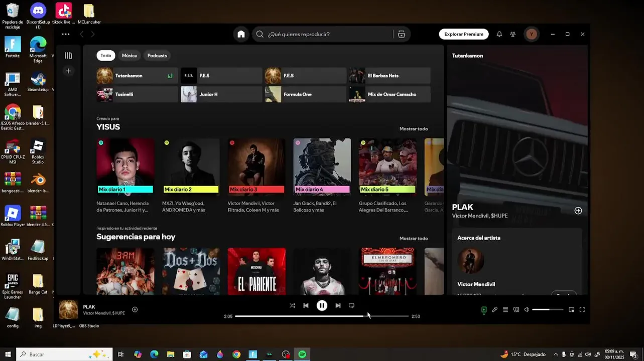Show all for YISUS section
644x361 pixels.
coord(414,129)
